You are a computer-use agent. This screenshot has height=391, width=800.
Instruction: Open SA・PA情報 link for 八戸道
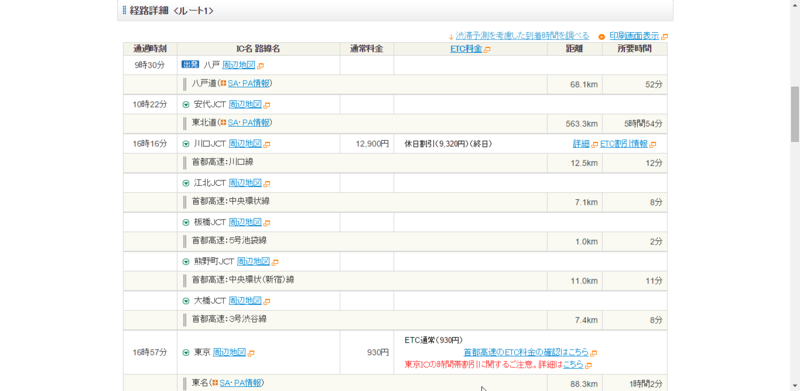coord(248,84)
